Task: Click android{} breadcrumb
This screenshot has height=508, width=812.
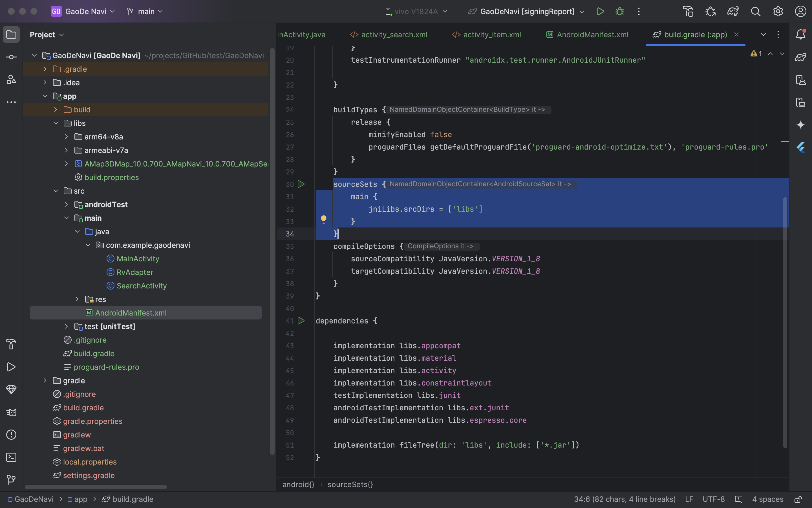Action: point(298,485)
